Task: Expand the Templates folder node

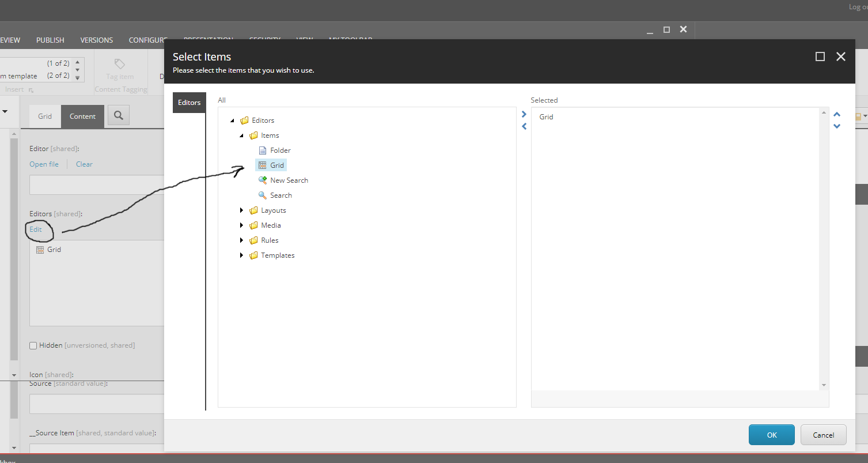Action: coord(242,255)
